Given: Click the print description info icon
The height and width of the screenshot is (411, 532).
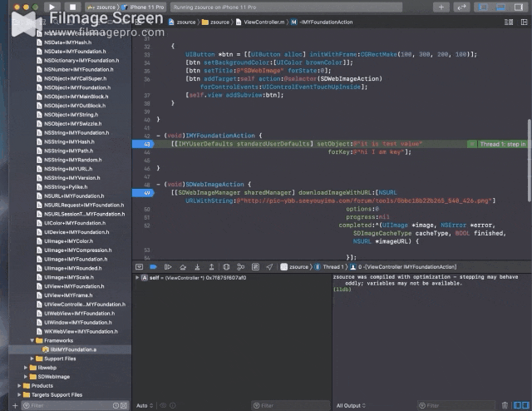Looking at the screenshot, I should [x=173, y=405].
